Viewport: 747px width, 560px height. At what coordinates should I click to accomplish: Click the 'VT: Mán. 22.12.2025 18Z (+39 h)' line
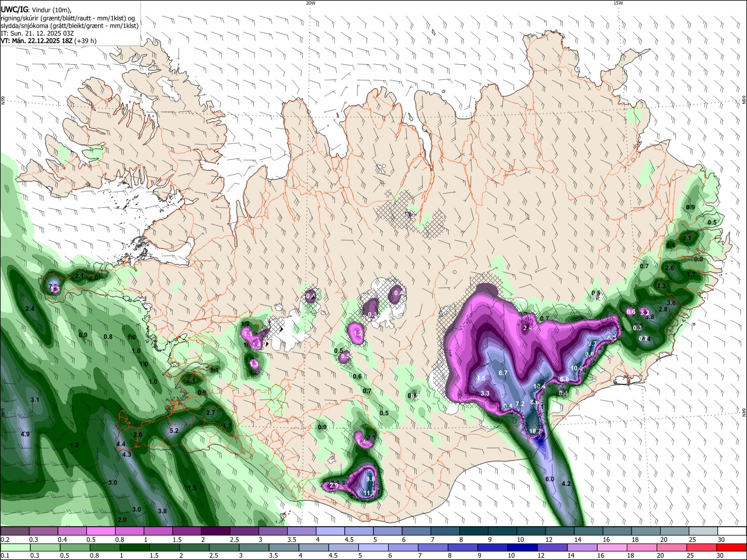click(x=48, y=41)
